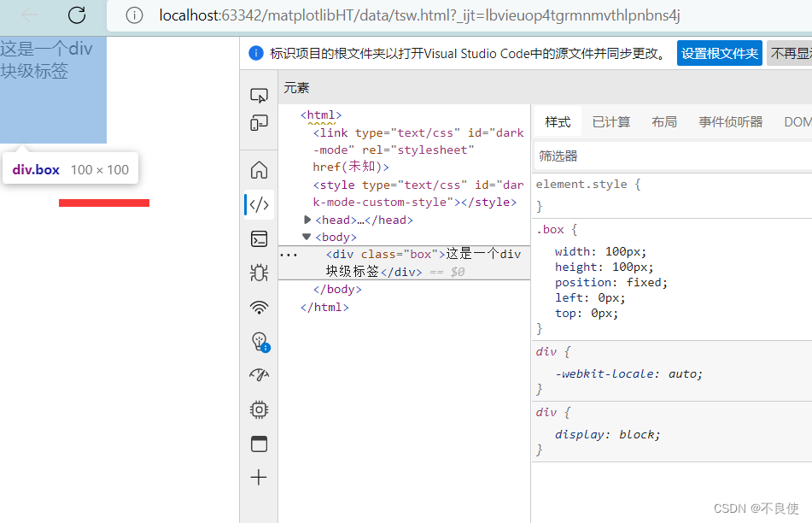Click the element.style rule header
This screenshot has height=523, width=812.
[x=587, y=184]
